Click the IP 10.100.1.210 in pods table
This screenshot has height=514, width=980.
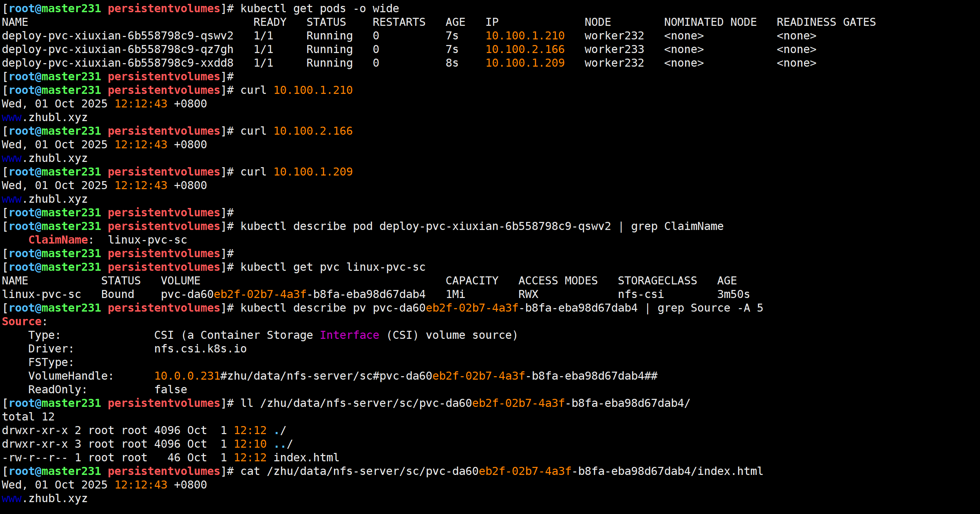tap(525, 36)
